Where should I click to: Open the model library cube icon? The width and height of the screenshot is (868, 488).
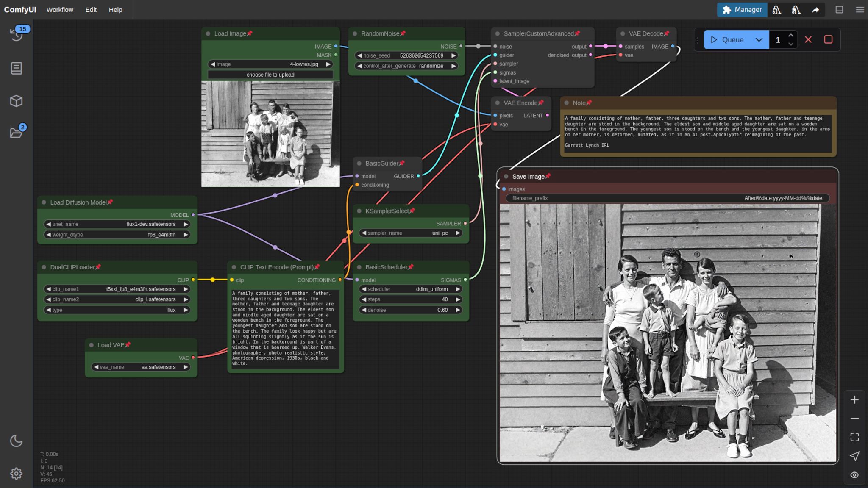coord(16,101)
